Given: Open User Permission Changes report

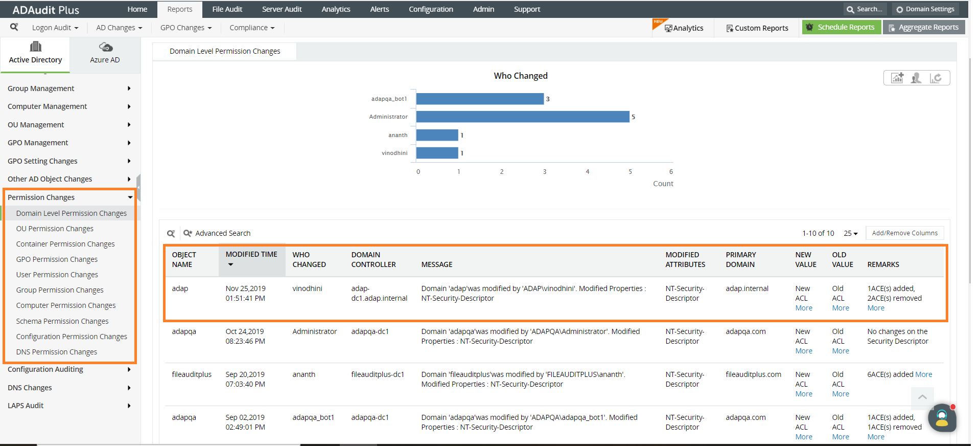Looking at the screenshot, I should [57, 275].
